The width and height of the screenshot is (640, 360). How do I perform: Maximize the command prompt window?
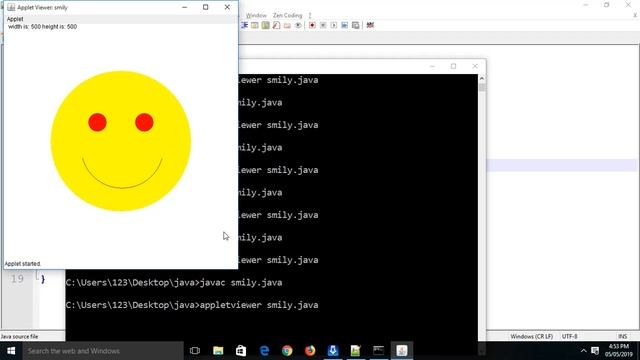(x=453, y=66)
